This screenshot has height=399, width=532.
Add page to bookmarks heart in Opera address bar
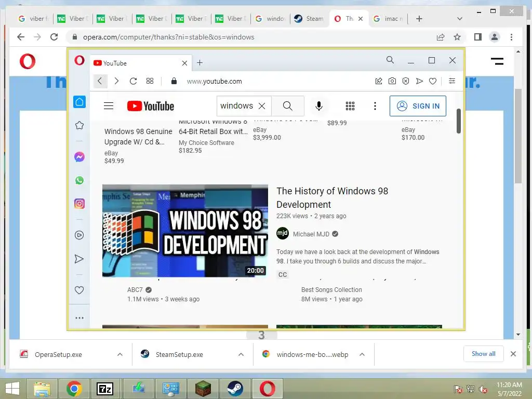(x=433, y=81)
